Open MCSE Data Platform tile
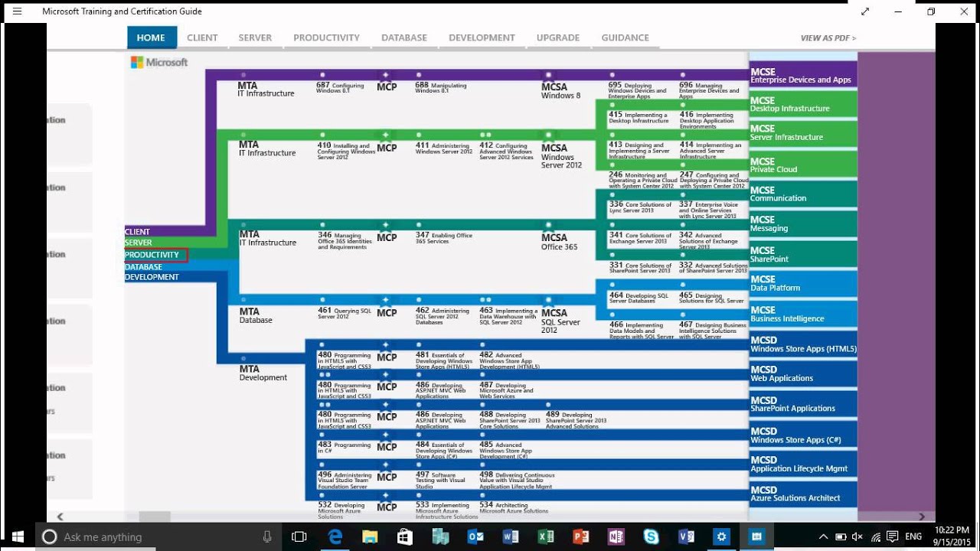This screenshot has height=551, width=980. coord(803,284)
